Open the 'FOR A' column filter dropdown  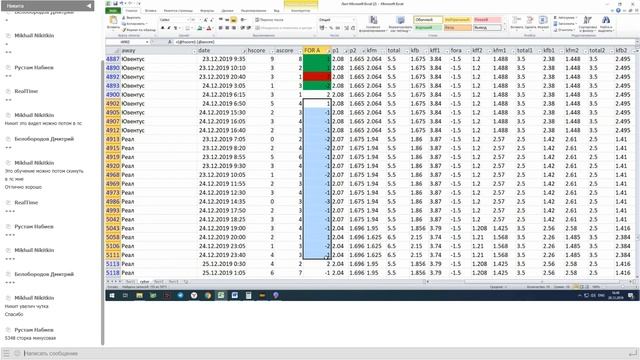click(328, 51)
